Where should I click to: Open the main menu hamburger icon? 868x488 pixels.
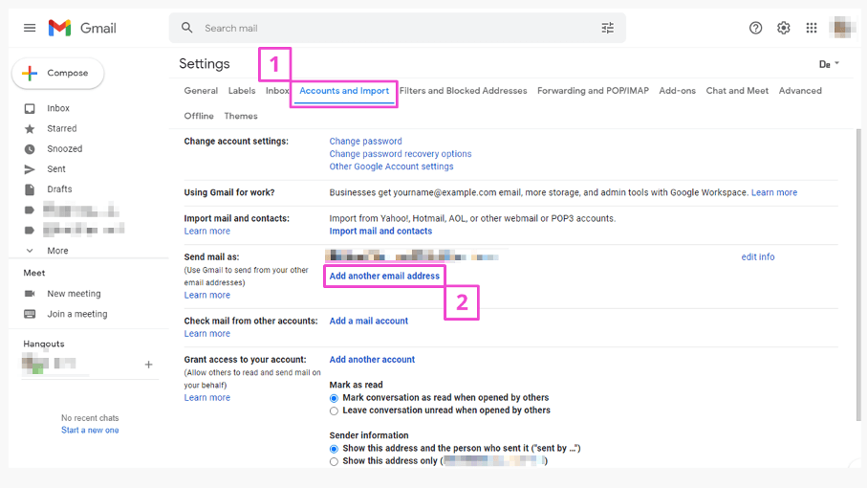click(x=30, y=28)
